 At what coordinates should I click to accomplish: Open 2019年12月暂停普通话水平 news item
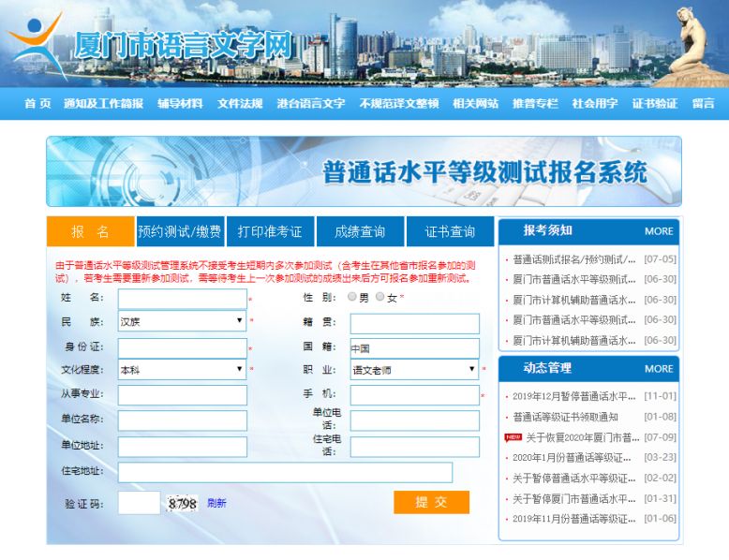pos(573,396)
